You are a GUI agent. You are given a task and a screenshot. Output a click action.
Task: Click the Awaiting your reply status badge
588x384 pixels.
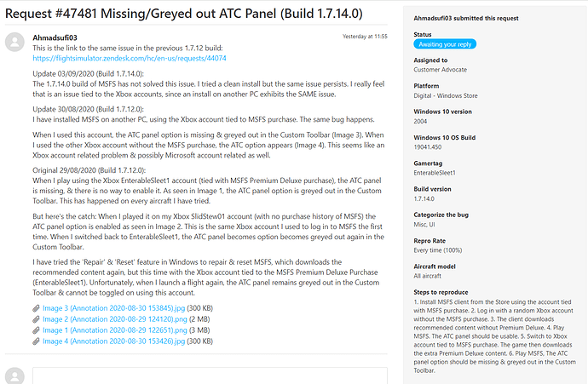pos(445,44)
